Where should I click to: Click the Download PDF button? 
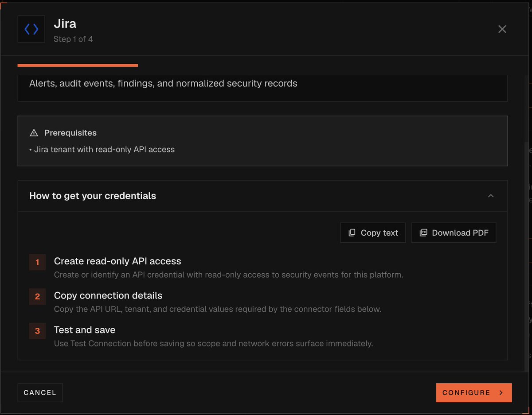(x=454, y=233)
